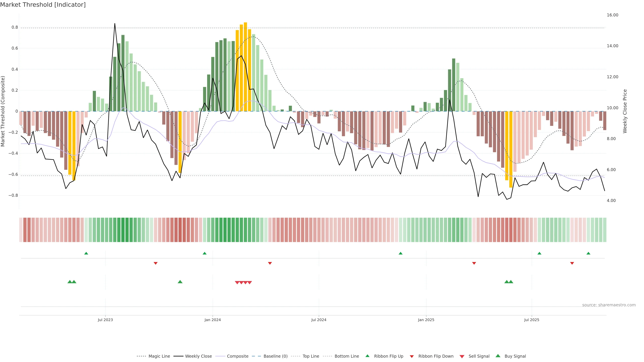Click the Jan 2025 x-axis label
This screenshot has width=644, height=362.
(x=426, y=320)
